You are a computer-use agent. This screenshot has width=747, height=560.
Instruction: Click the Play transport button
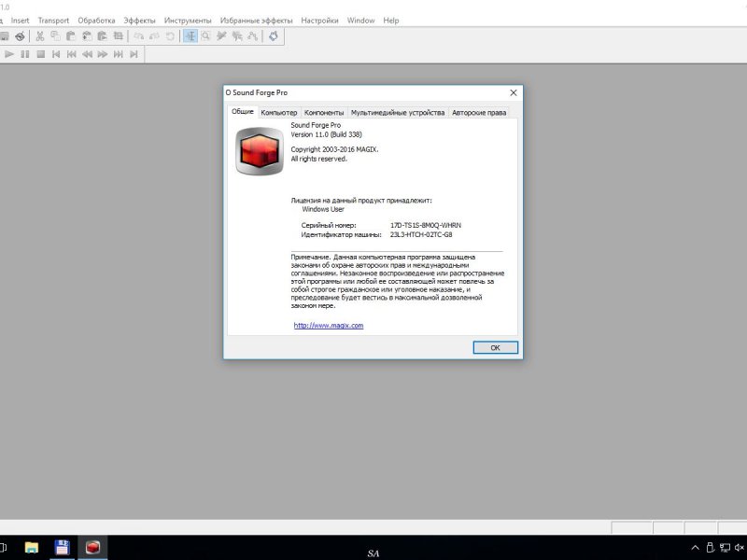pos(9,54)
